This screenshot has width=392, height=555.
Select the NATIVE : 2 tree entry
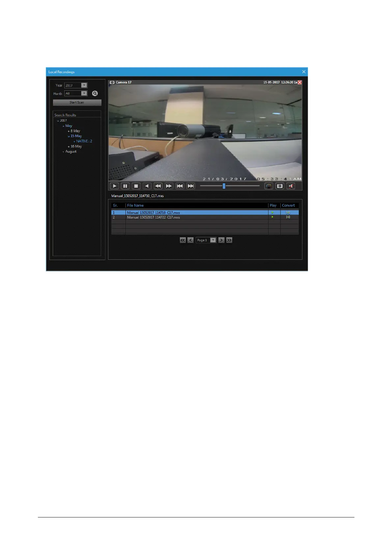(84, 141)
